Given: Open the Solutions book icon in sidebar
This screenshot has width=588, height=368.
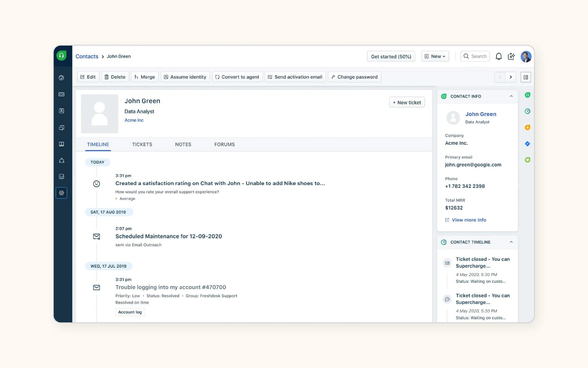Looking at the screenshot, I should coord(61,144).
